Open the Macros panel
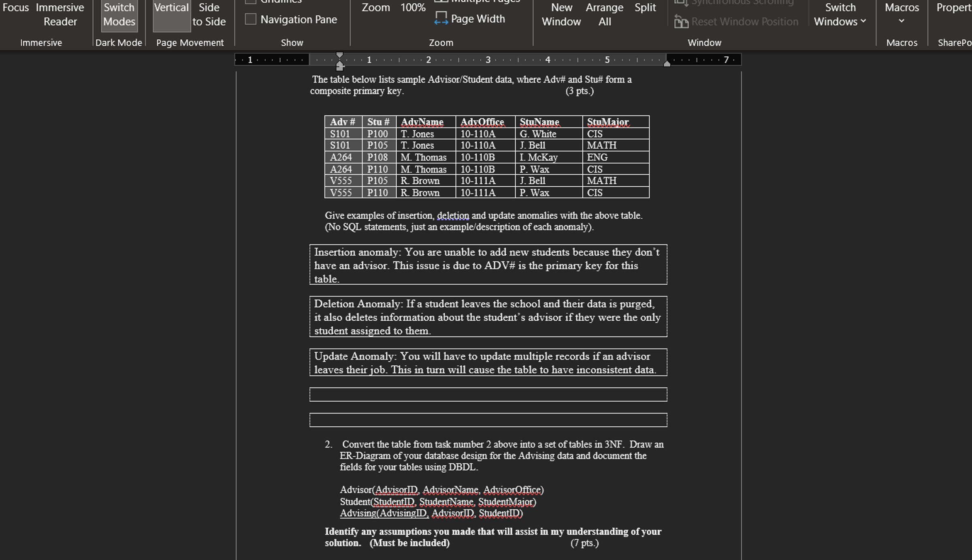Viewport: 972px width, 560px height. click(902, 7)
